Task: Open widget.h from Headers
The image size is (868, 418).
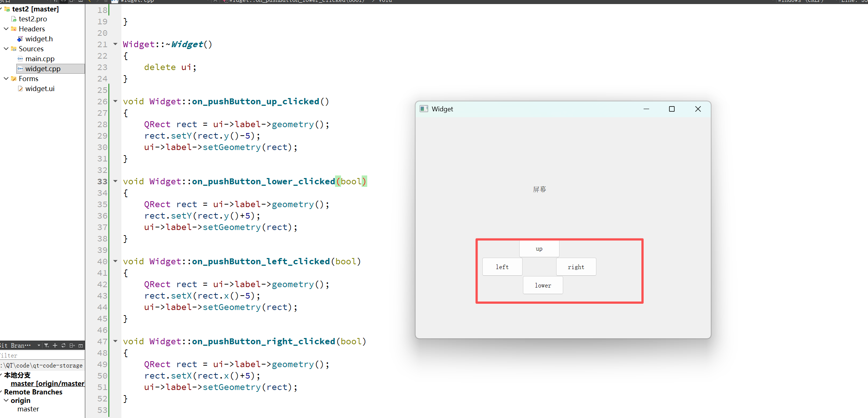Action: [x=39, y=39]
